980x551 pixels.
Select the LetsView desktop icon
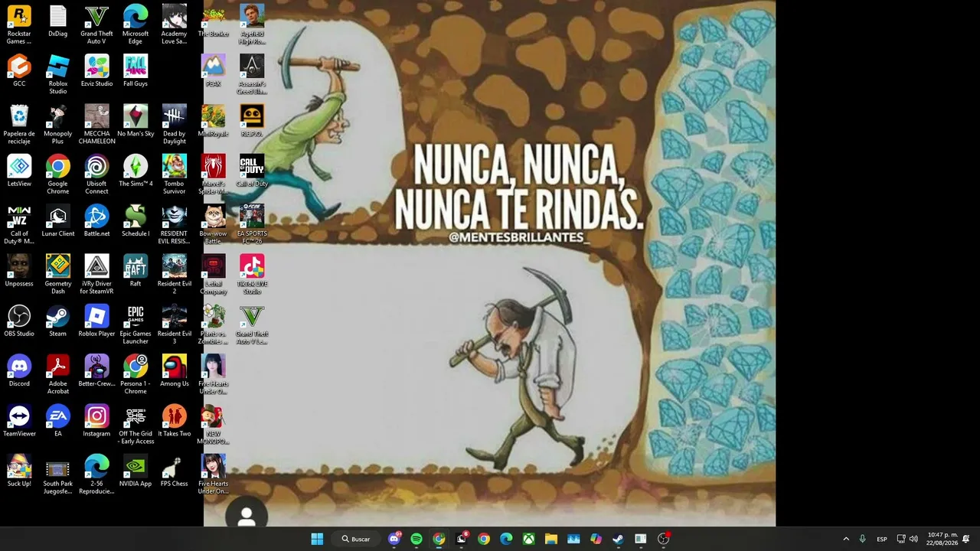[19, 171]
